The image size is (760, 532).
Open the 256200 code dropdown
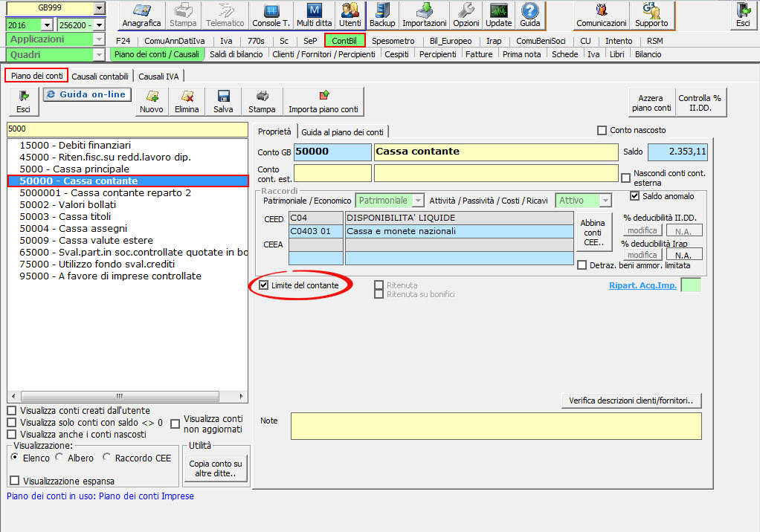click(100, 25)
